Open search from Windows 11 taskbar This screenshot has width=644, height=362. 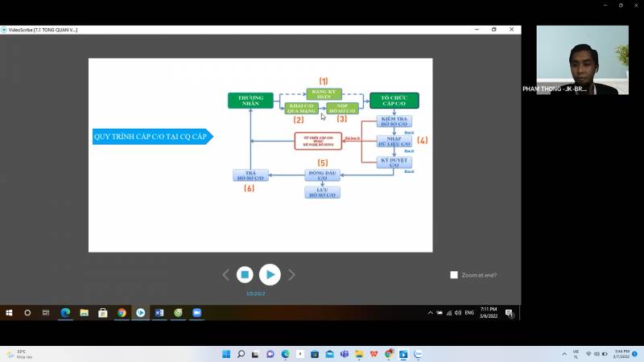[241, 354]
